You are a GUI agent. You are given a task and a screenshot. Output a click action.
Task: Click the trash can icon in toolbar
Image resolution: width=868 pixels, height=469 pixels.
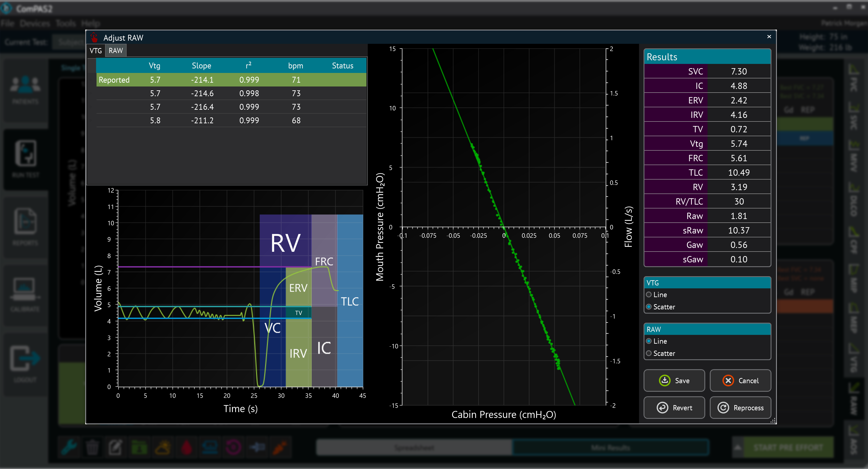(x=92, y=448)
